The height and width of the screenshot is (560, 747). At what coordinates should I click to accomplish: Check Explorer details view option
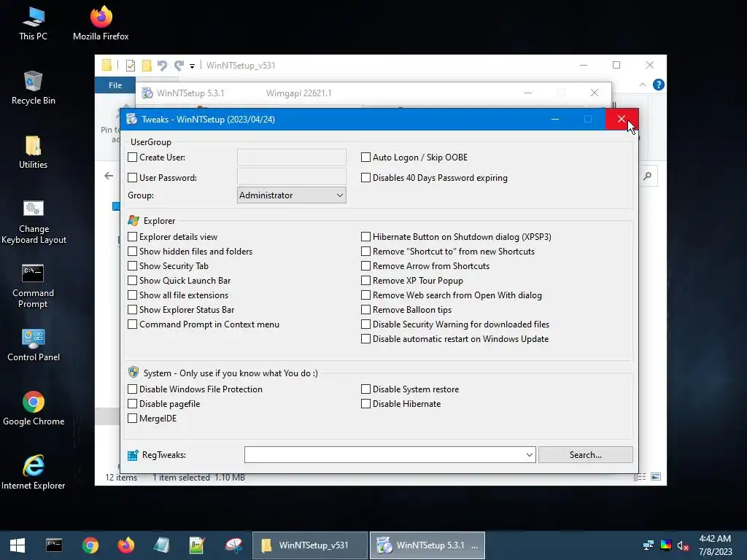tap(133, 237)
